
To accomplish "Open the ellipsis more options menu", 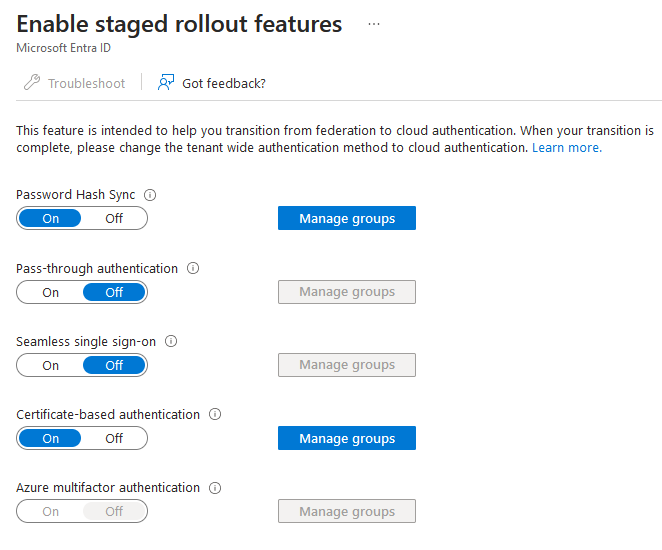I will click(x=374, y=24).
